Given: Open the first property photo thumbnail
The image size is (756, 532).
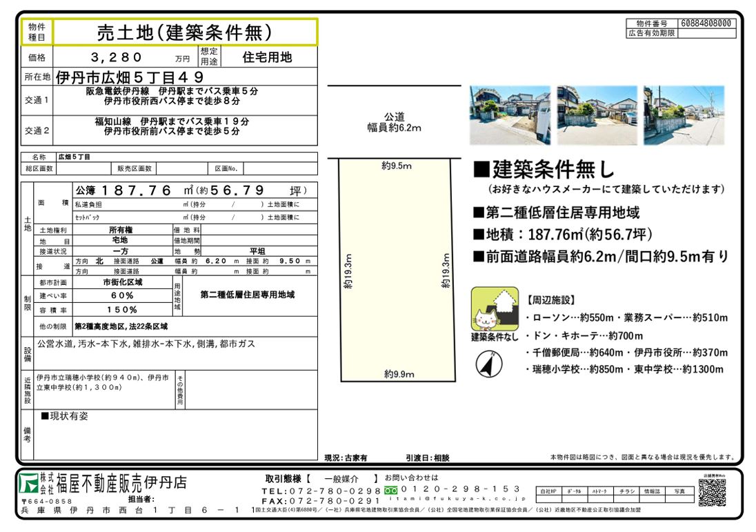Looking at the screenshot, I should tap(510, 115).
